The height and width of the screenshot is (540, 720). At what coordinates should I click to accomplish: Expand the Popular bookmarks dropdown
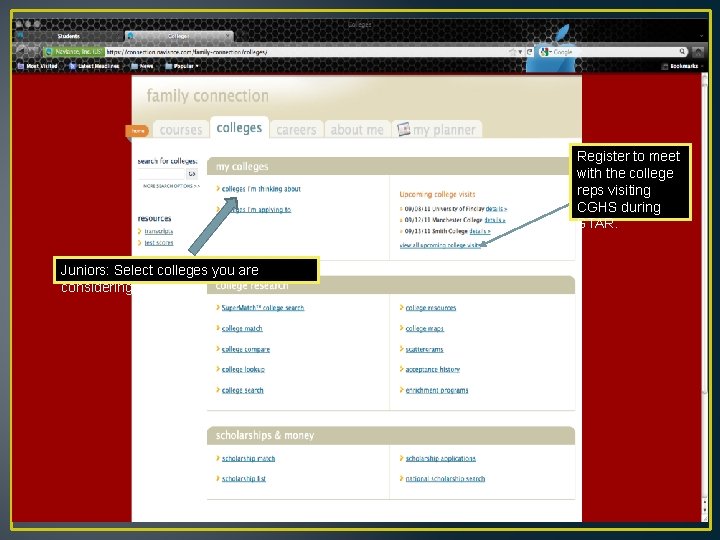[182, 66]
